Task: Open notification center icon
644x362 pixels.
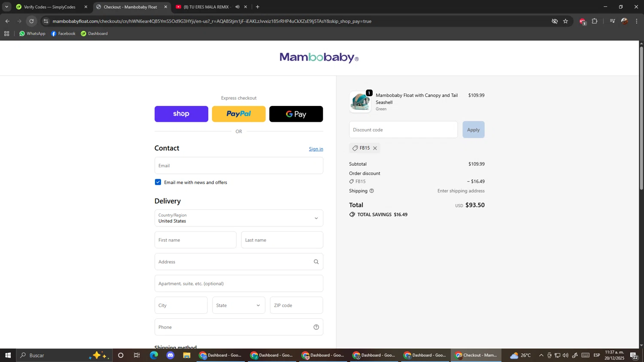Action: click(634, 356)
